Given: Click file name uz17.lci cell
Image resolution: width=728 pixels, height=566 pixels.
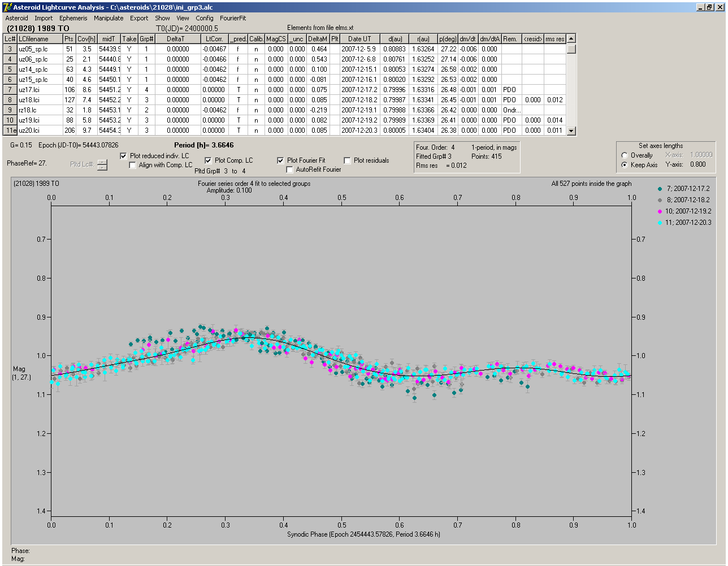Looking at the screenshot, I should 40,90.
